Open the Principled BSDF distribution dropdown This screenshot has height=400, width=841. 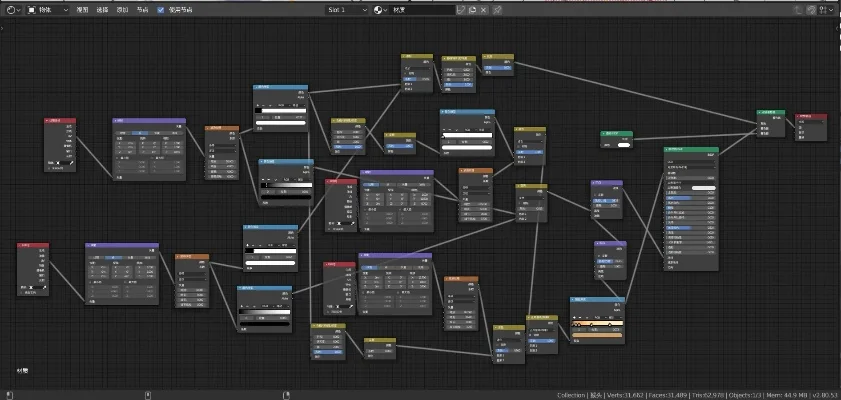pyautogui.click(x=691, y=162)
